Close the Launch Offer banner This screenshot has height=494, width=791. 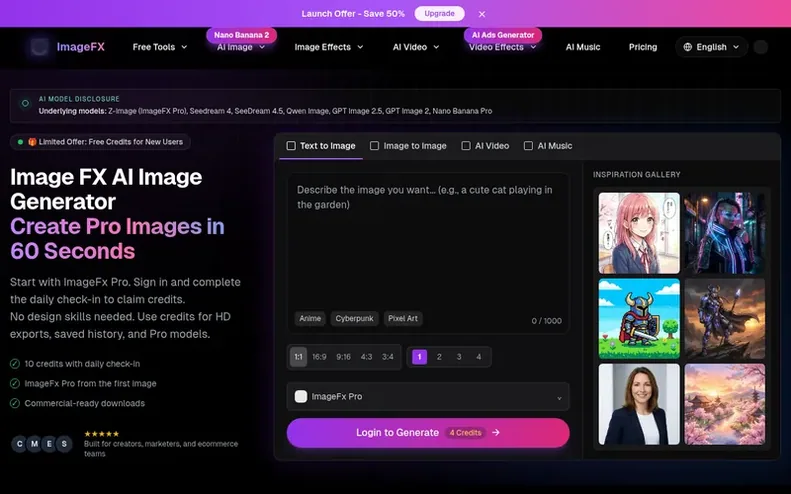(482, 14)
